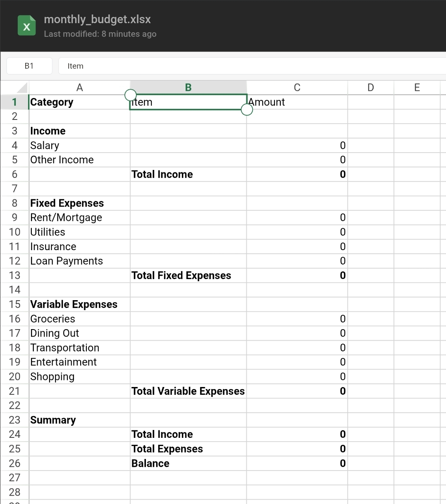Click the green Excel file icon
This screenshot has width=446, height=504.
26,25
